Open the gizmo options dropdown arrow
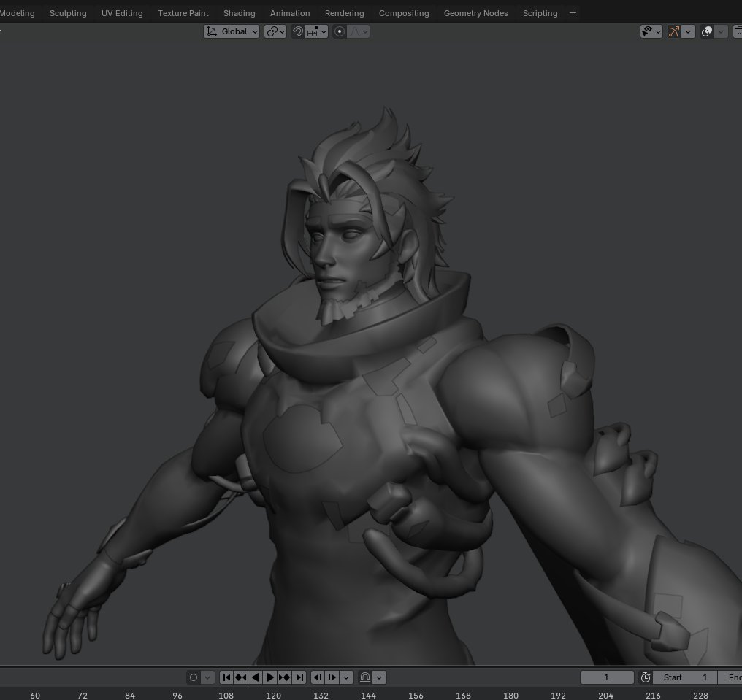742x700 pixels. pos(688,31)
